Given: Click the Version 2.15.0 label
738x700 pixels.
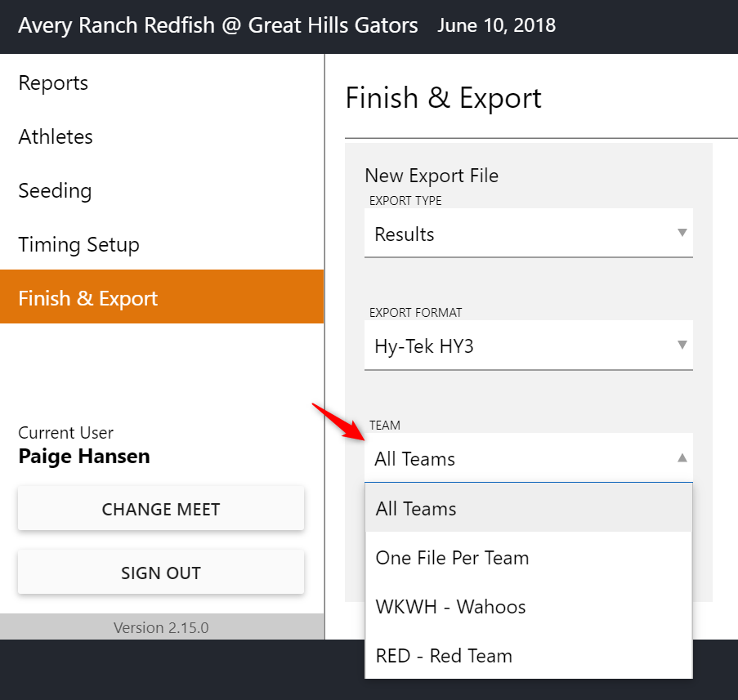Looking at the screenshot, I should pyautogui.click(x=161, y=628).
